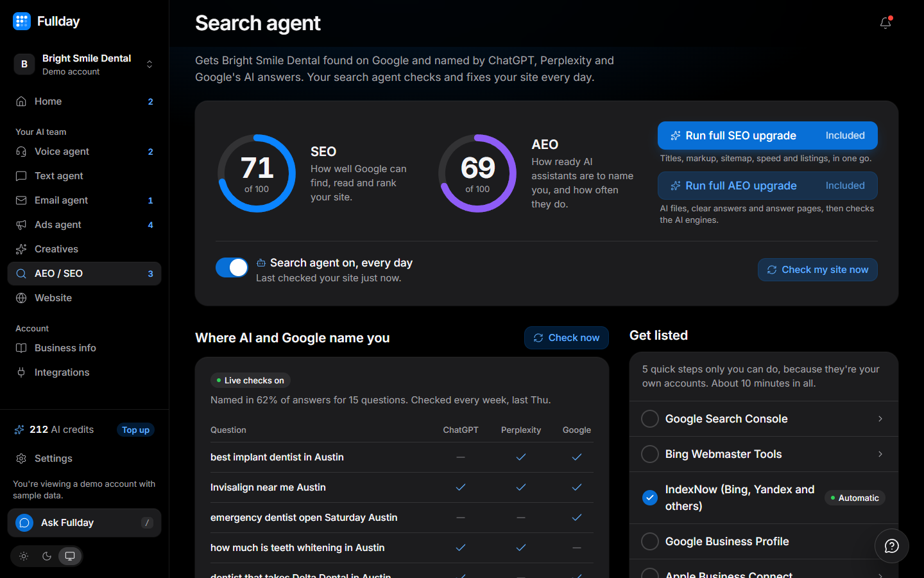This screenshot has width=924, height=578.
Task: Open the Website section label
Action: 53,298
